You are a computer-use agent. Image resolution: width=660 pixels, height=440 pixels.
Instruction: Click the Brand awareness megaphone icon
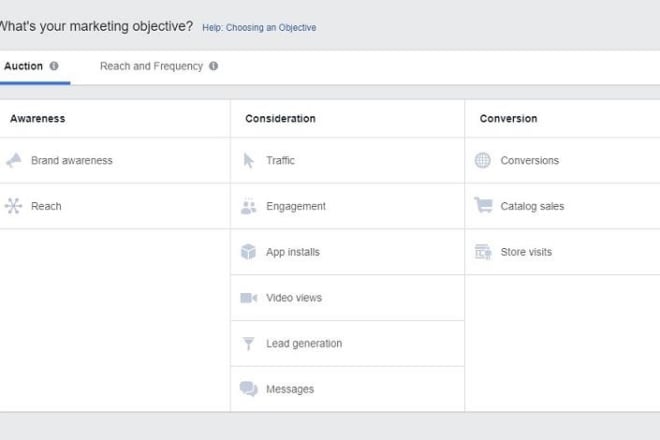(14, 160)
